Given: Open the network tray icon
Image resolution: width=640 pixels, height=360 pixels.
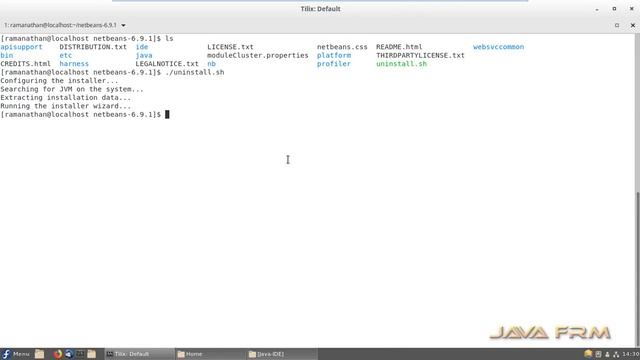Looking at the screenshot, I should point(616,354).
